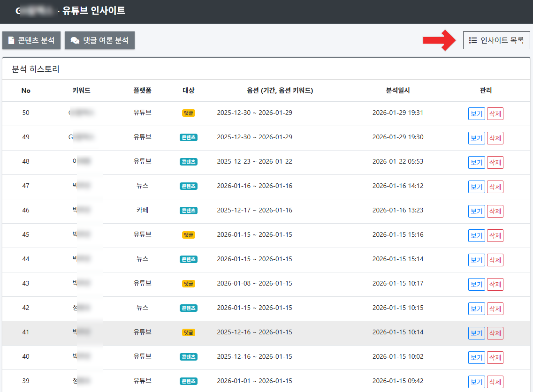This screenshot has height=392, width=533.
Task: Click the 콘텐츠 badge in row 49
Action: click(188, 137)
